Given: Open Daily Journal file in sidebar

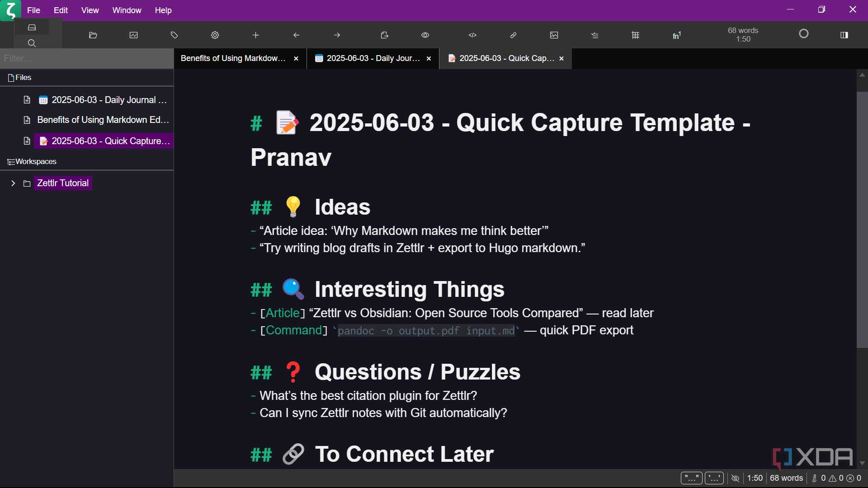Looking at the screenshot, I should (x=104, y=100).
